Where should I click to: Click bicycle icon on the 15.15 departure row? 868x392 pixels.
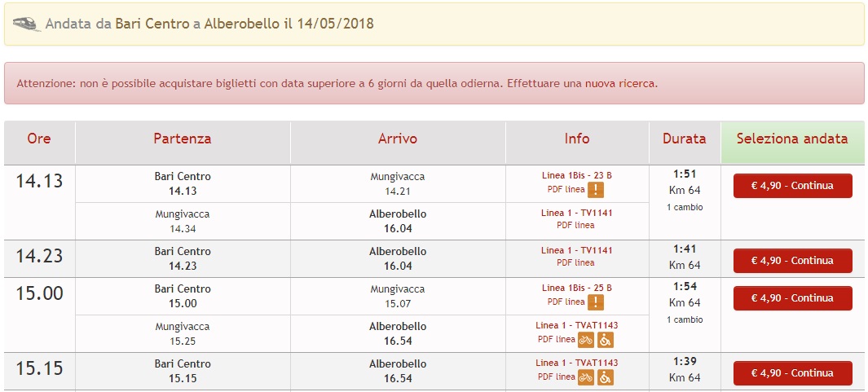(586, 377)
